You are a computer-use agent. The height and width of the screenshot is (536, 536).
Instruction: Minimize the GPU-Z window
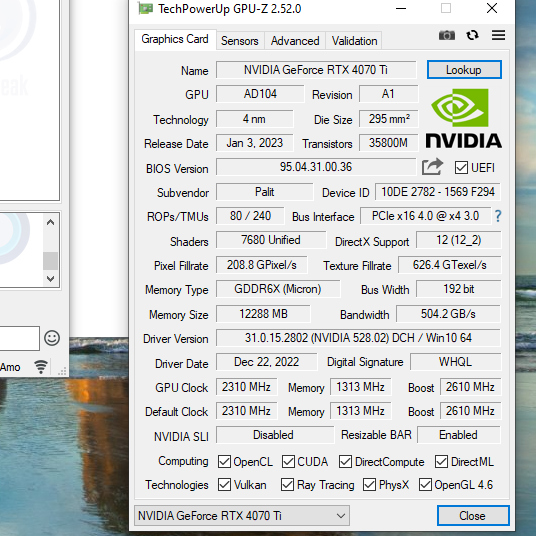coord(401,8)
